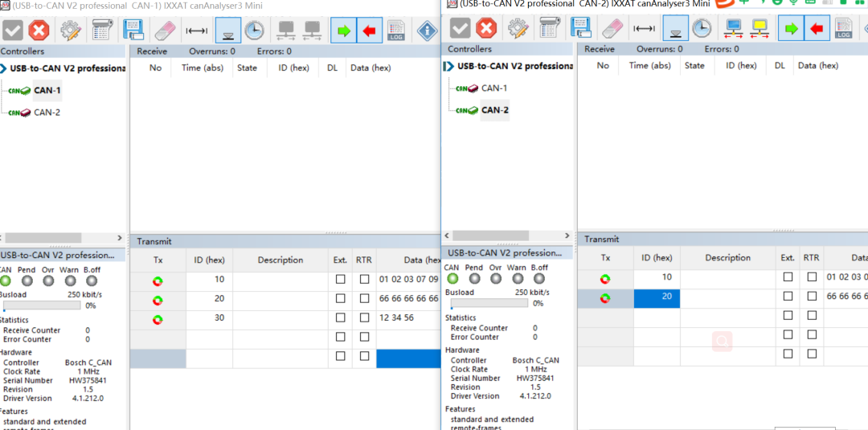Click the Transmit panel header in CAN-2 window

[723, 239]
